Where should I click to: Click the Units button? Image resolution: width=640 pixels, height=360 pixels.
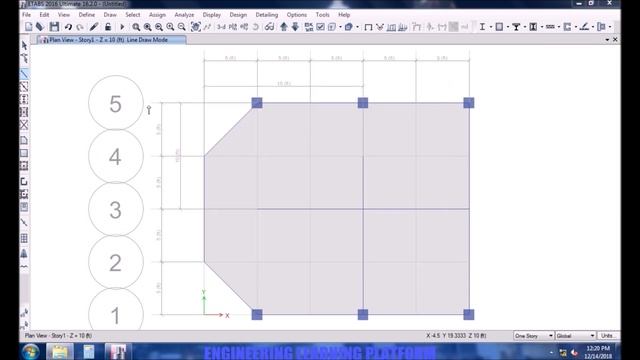coord(608,336)
